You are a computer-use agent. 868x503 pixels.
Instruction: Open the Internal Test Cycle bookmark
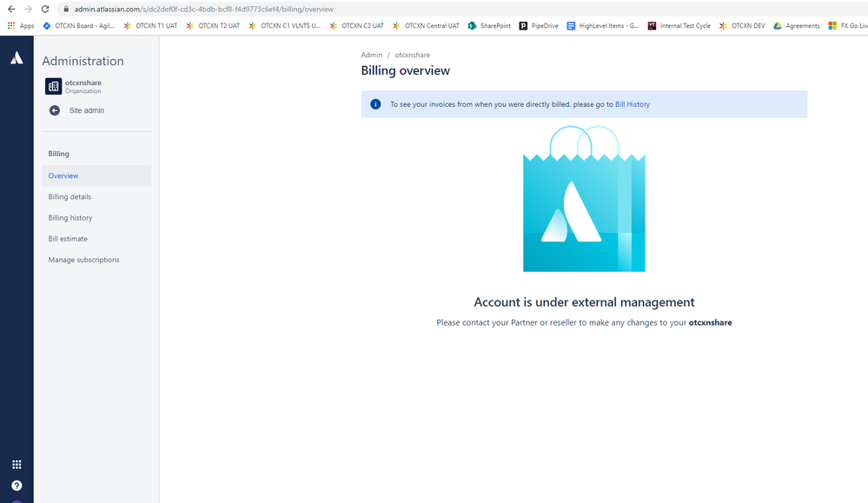[x=679, y=25]
